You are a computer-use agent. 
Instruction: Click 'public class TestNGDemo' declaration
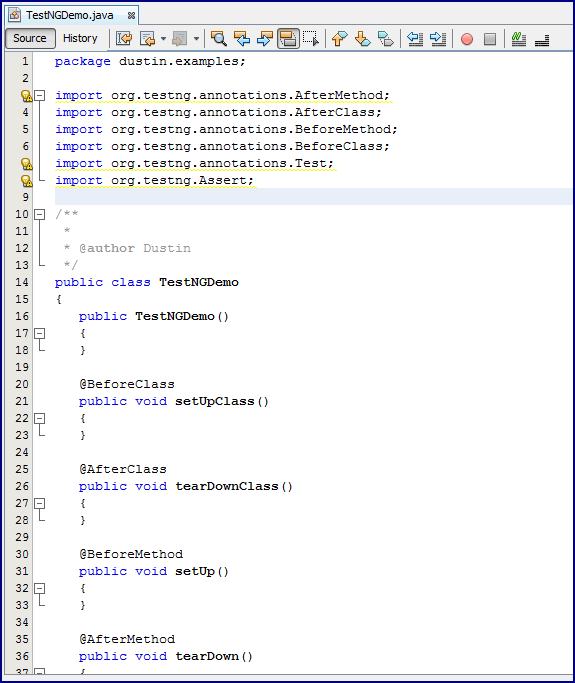click(147, 282)
